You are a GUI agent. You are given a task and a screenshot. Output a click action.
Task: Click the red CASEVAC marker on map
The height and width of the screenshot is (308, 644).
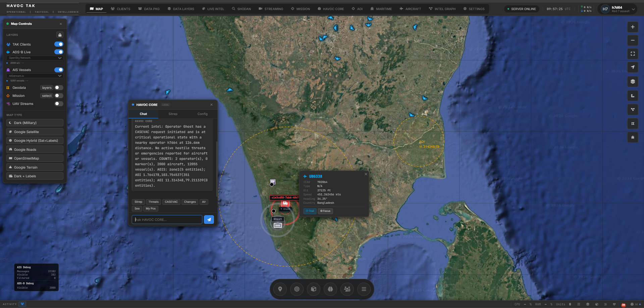[x=285, y=203]
